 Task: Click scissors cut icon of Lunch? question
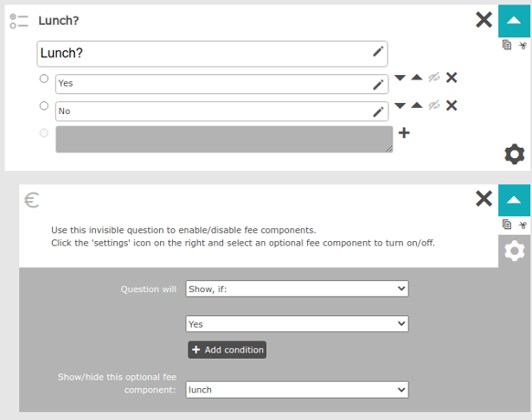click(x=523, y=45)
